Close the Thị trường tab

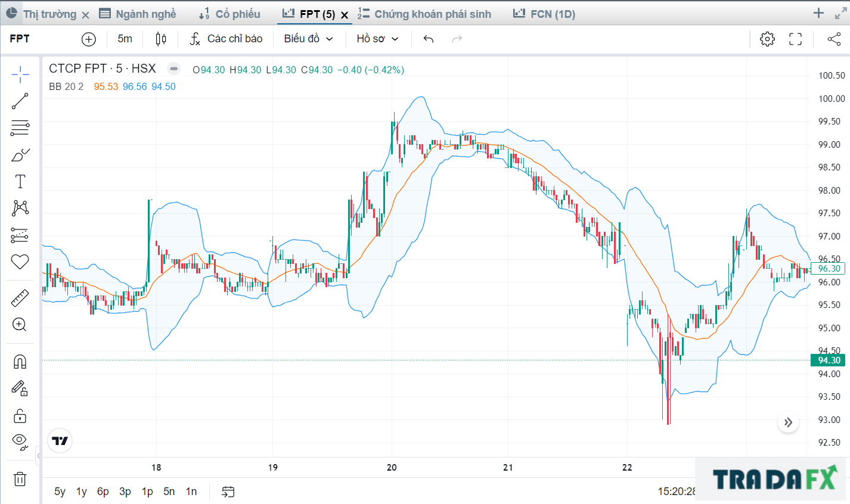(85, 15)
